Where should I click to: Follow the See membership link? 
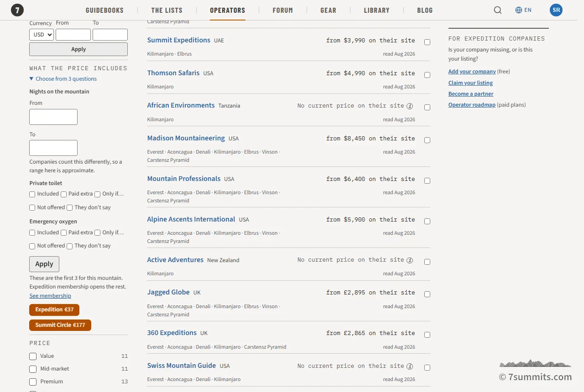pos(50,296)
